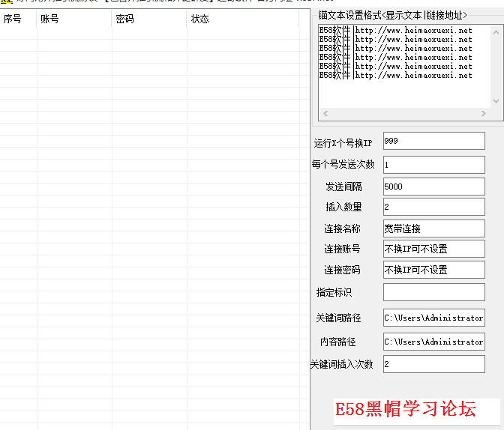504x430 pixels.
Task: Focus the 运行X个号换IP field
Action: click(x=433, y=141)
